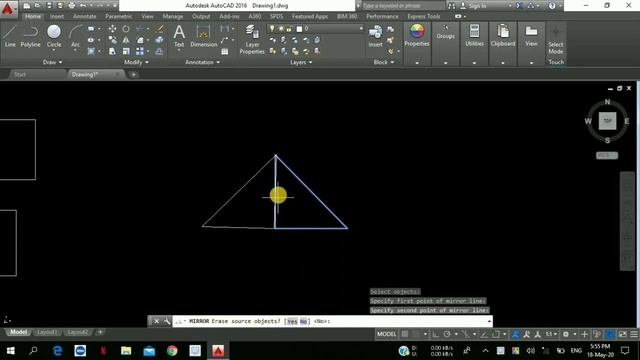Click the Copy tool in Modify panel
This screenshot has height=360, width=640.
[112, 40]
